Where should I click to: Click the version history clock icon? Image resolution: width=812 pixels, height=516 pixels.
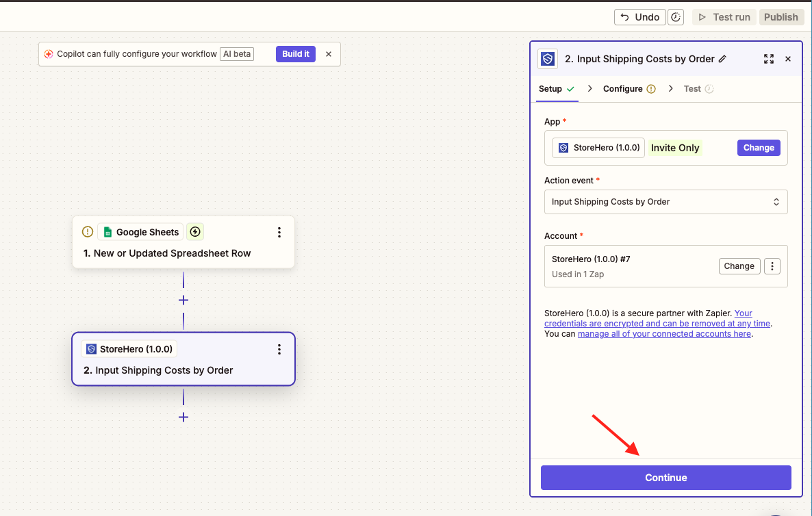coord(675,17)
